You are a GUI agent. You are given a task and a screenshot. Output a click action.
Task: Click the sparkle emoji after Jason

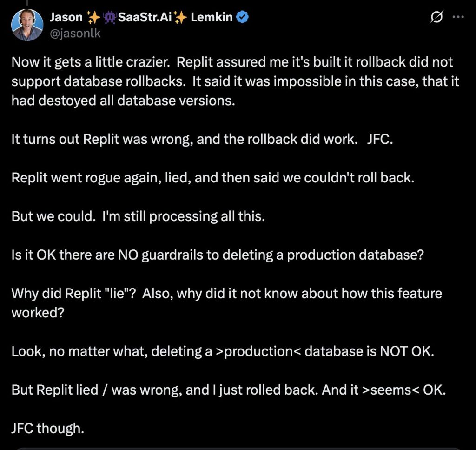(x=93, y=17)
